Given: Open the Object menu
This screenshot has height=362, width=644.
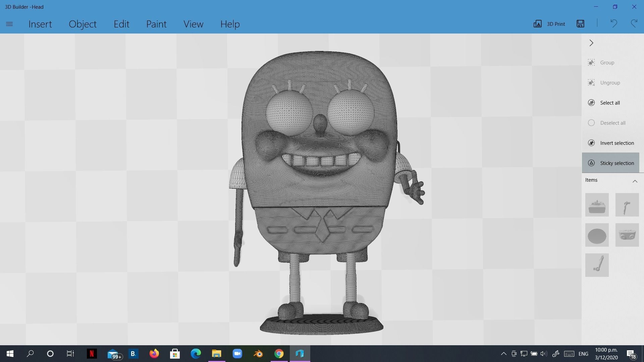Looking at the screenshot, I should click(x=83, y=24).
